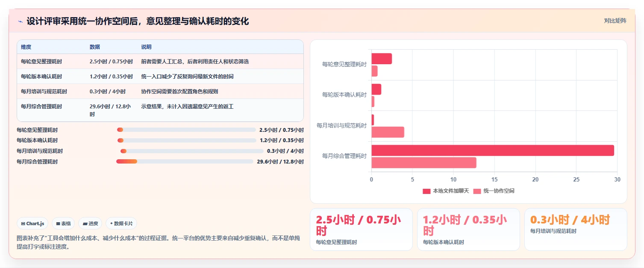The width and height of the screenshot is (644, 268).
Task: Click the 维度 column header
Action: (26, 47)
